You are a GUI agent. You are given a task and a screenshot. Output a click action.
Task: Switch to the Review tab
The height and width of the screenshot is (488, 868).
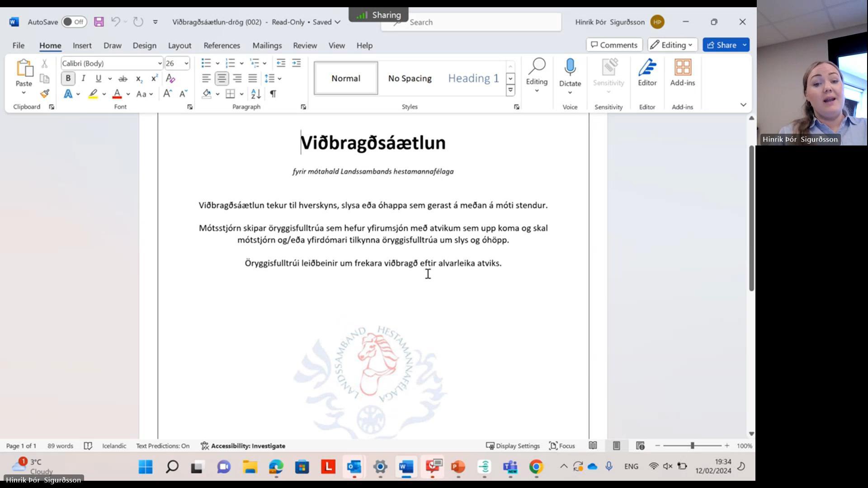[305, 46]
